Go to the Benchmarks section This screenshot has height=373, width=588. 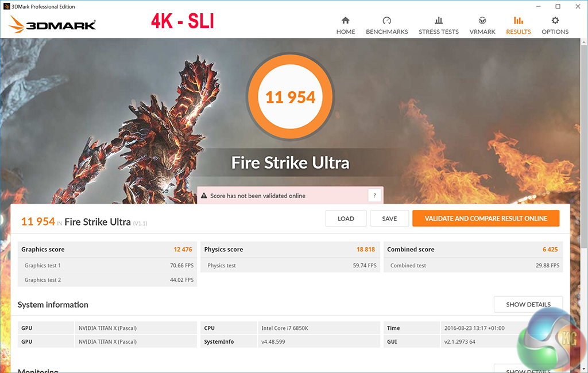point(386,25)
